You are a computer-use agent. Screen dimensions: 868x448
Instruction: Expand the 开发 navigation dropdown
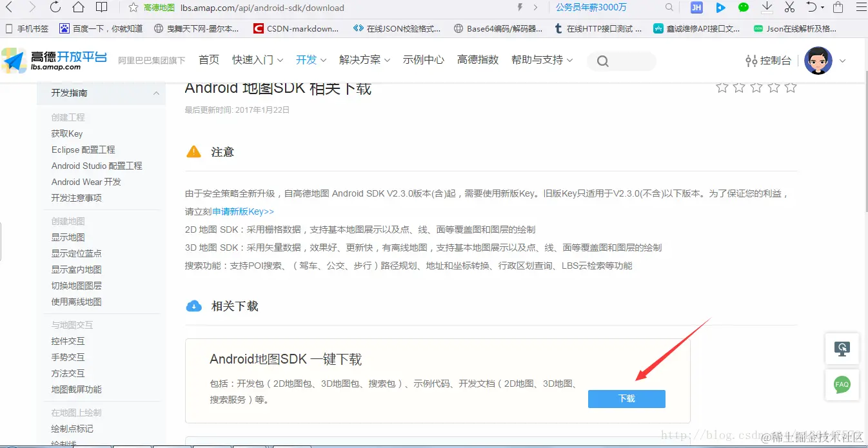[307, 59]
